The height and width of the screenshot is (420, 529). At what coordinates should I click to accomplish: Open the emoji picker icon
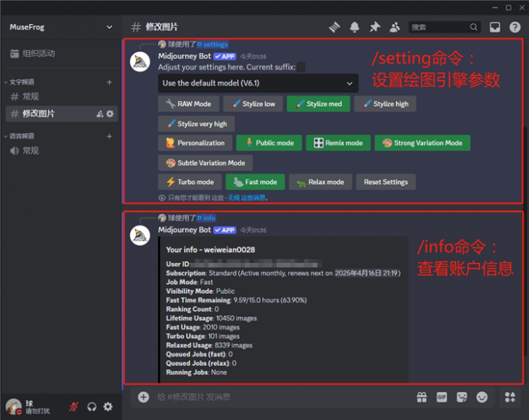482,397
